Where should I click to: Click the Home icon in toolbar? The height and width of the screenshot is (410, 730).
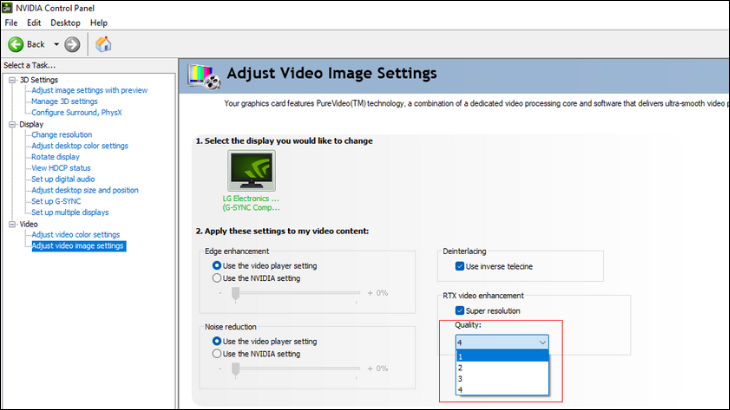tap(103, 44)
